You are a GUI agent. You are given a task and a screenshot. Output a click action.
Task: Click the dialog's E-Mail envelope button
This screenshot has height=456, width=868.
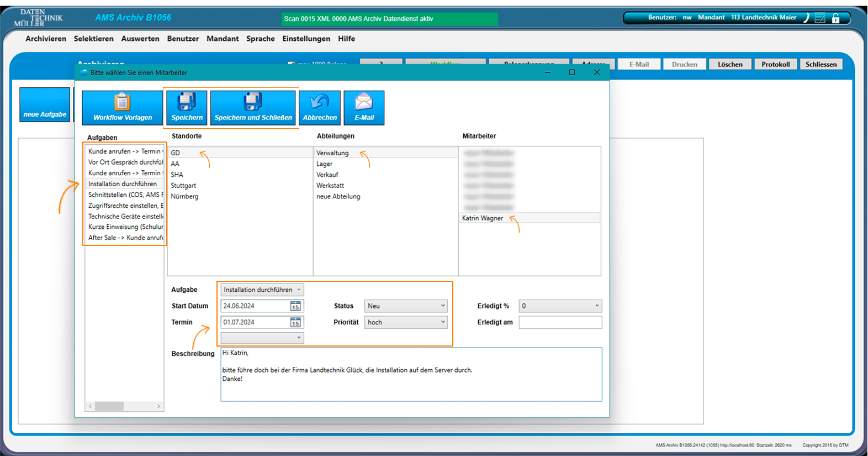[x=364, y=107]
